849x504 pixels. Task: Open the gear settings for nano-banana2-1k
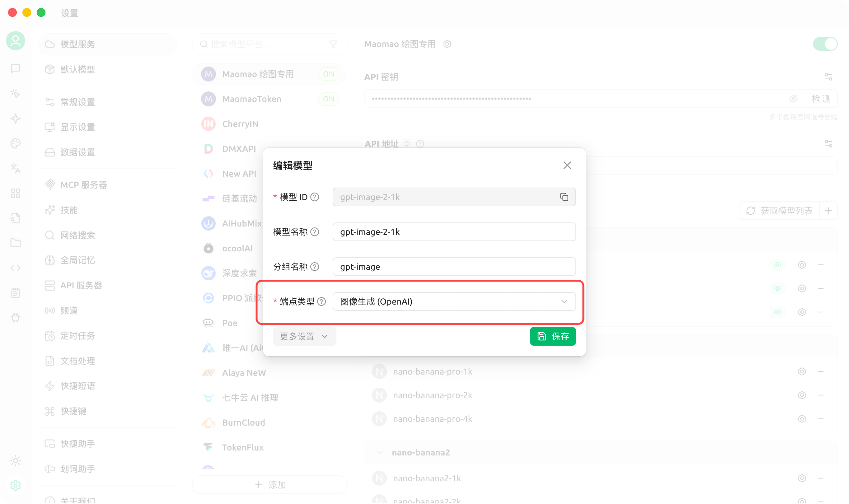802,478
